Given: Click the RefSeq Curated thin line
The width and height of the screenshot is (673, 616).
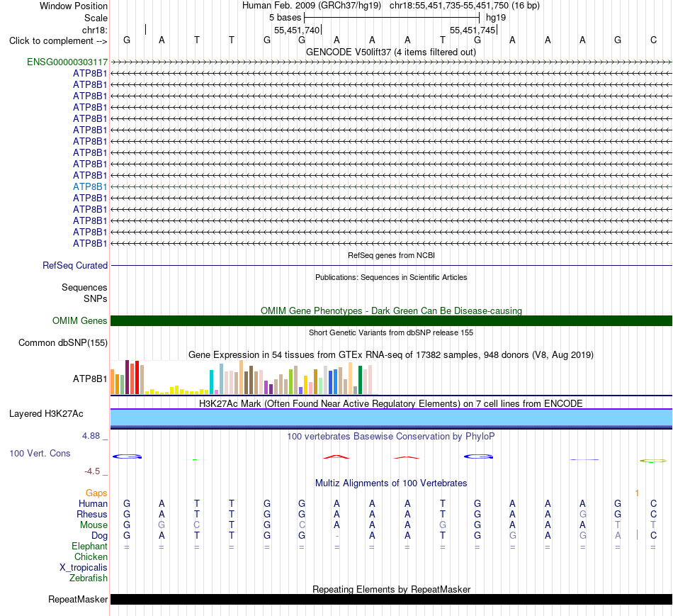Looking at the screenshot, I should point(391,266).
